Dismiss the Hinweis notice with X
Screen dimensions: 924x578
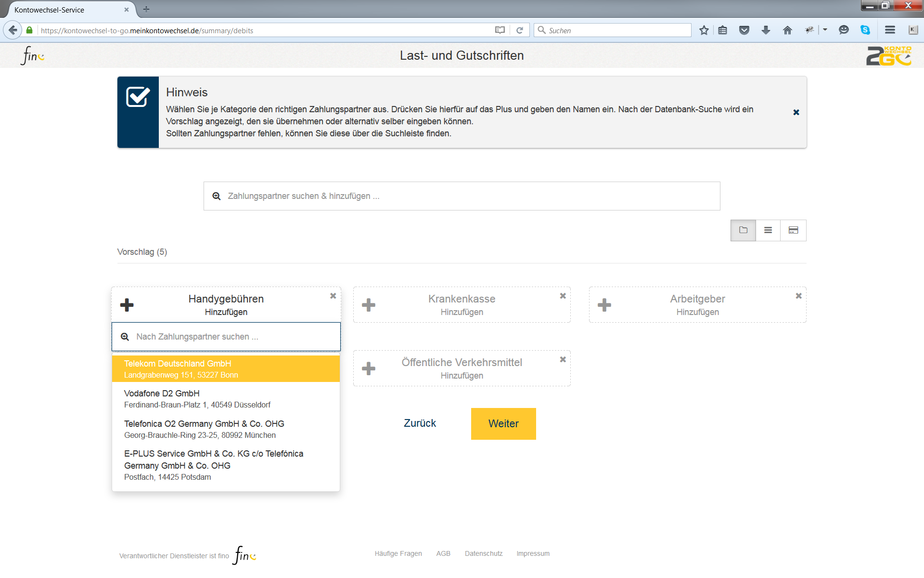coord(796,112)
